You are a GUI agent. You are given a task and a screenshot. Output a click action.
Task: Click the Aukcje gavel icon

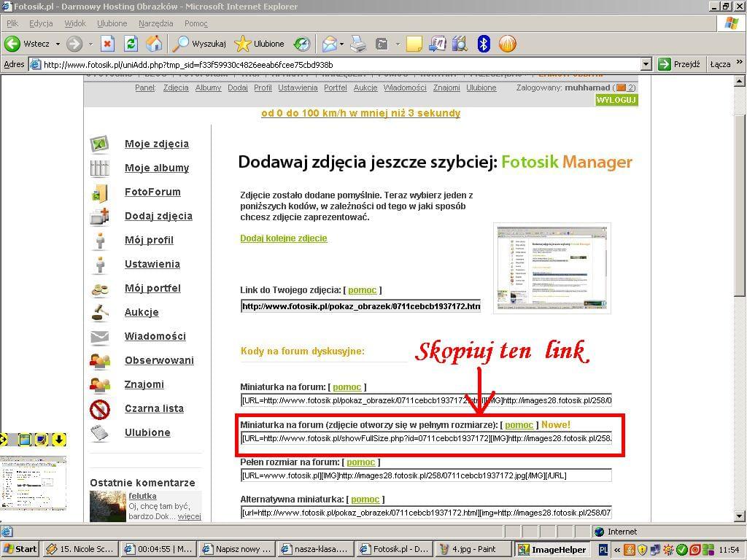99,313
